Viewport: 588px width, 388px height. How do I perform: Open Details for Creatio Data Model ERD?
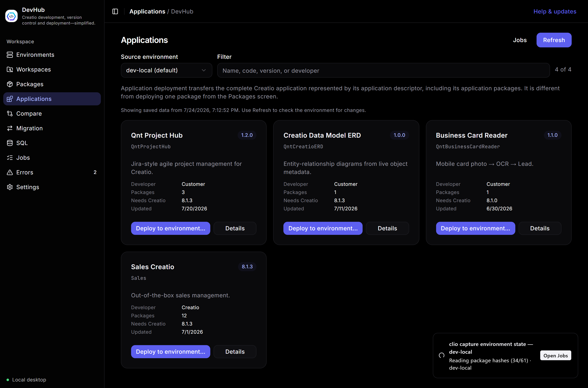coord(387,228)
